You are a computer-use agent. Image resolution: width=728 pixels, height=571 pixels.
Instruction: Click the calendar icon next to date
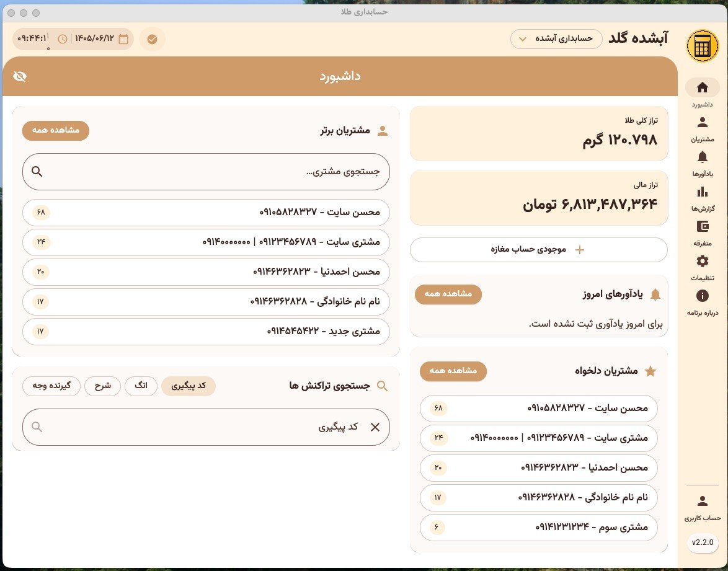pos(123,40)
